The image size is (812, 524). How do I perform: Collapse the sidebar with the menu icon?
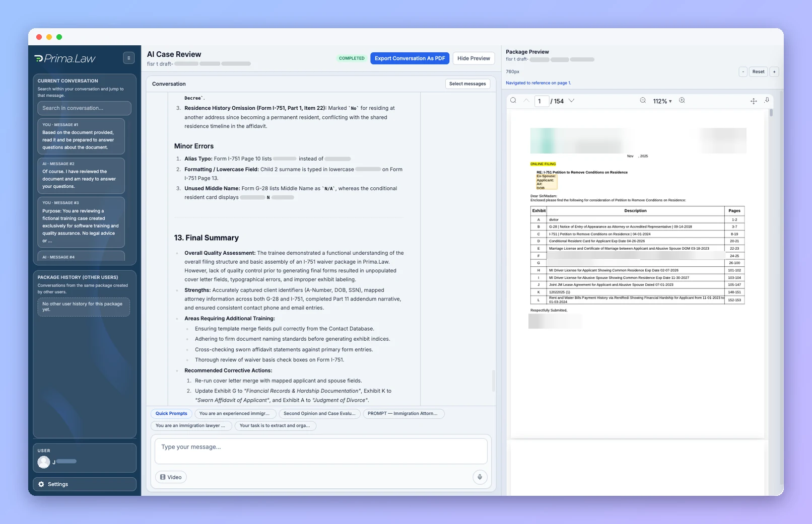(x=128, y=58)
